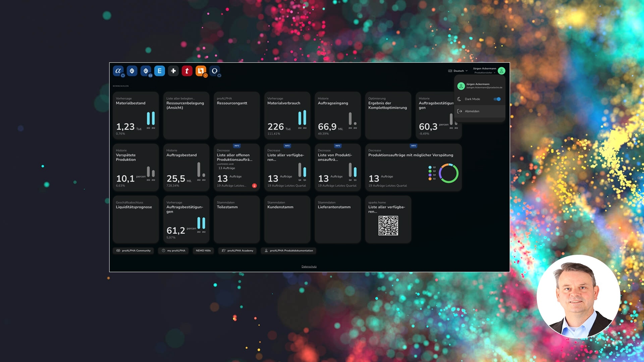Click the Datenschutz link
The image size is (644, 362).
click(309, 266)
